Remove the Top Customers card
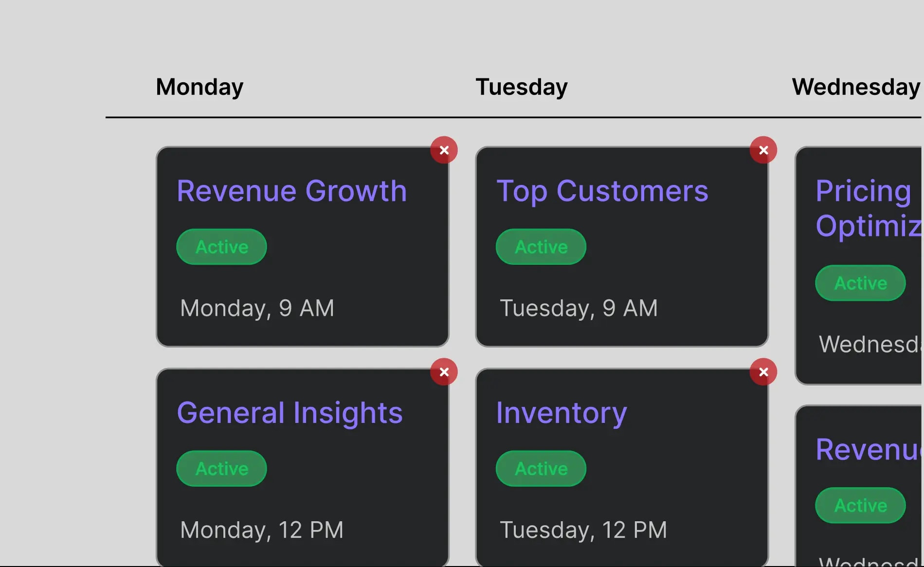This screenshot has width=924, height=567. tap(763, 150)
